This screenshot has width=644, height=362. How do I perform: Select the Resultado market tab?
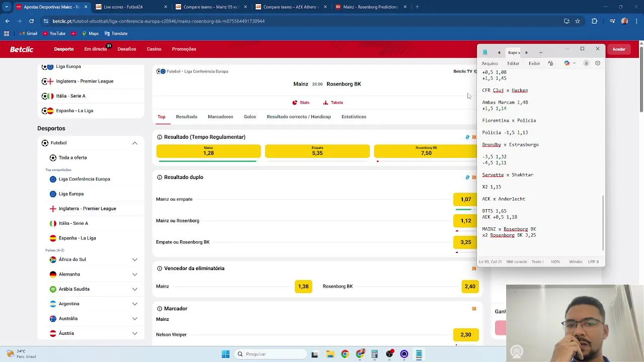coord(187,117)
